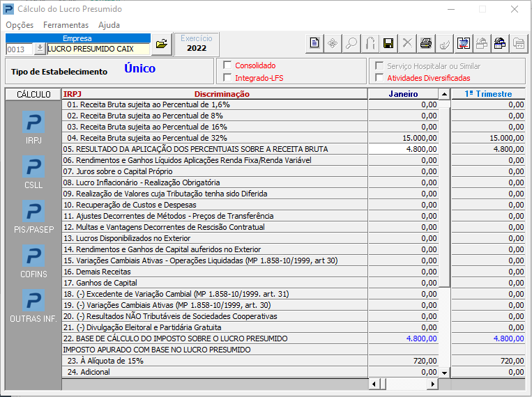The image size is (532, 397).
Task: Open the OUTRAS INF. section icon
Action: [x=33, y=300]
